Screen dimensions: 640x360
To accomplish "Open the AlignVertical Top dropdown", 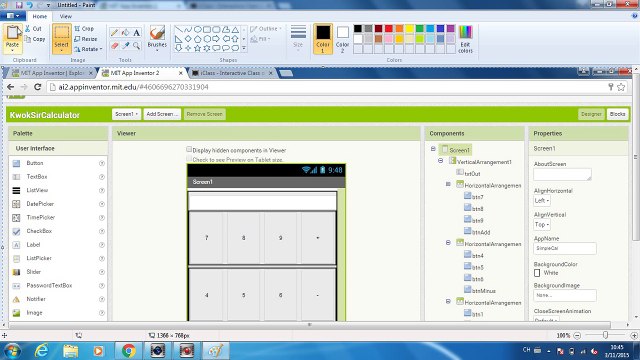I will [x=542, y=224].
